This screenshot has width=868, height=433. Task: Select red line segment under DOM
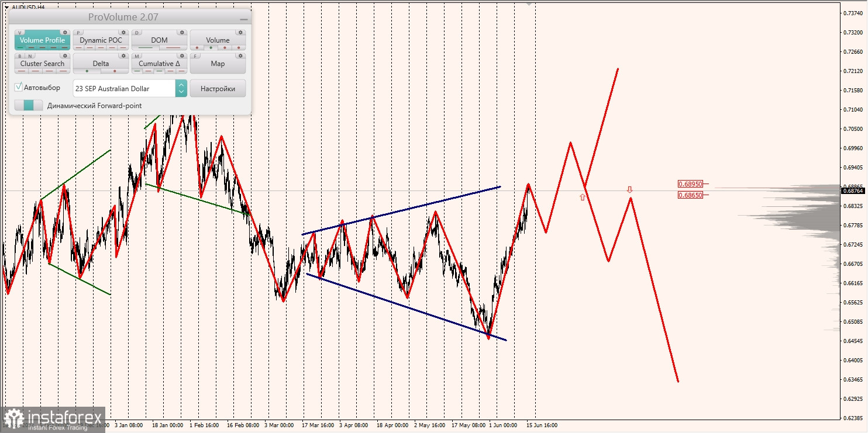(x=173, y=48)
